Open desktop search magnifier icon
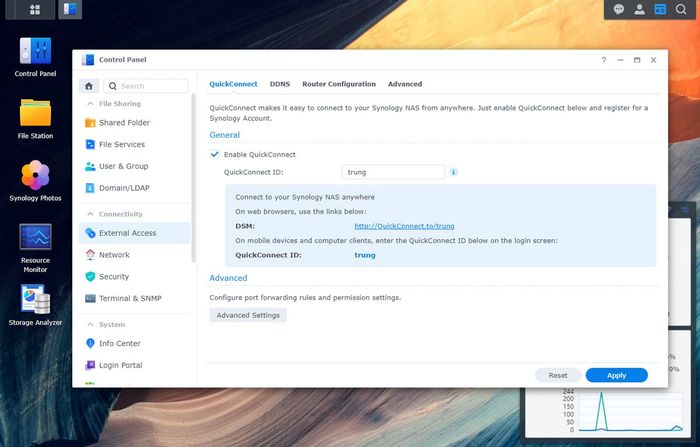Viewport: 700px width, 447px height. (x=680, y=9)
